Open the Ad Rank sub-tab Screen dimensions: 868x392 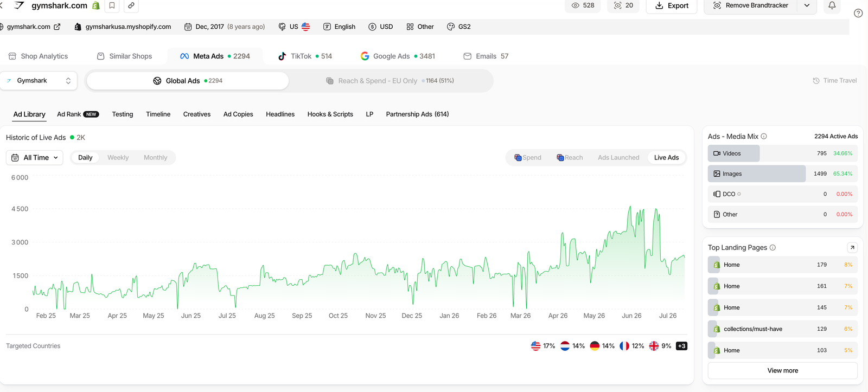(78, 114)
